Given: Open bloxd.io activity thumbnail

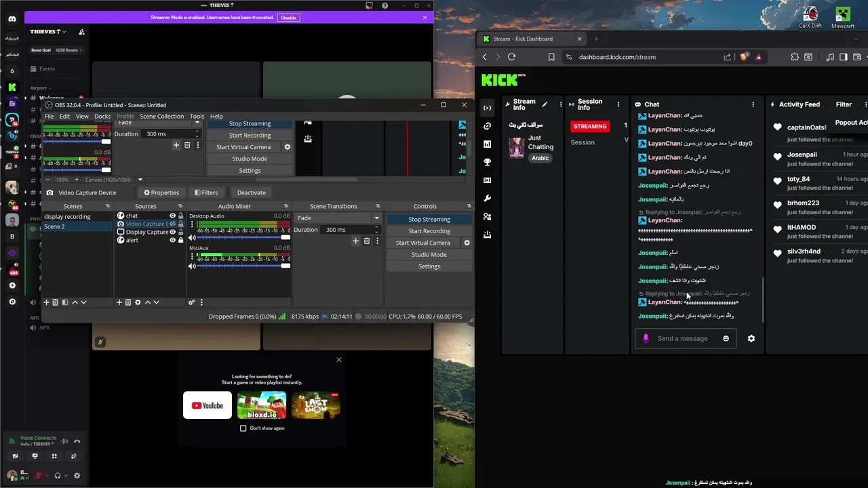Looking at the screenshot, I should [x=262, y=405].
